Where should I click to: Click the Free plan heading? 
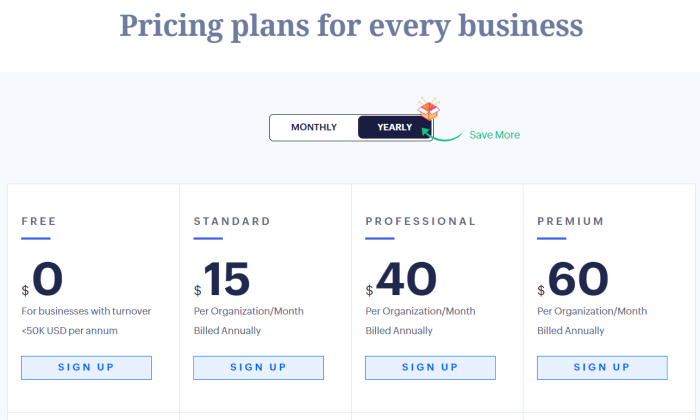coord(39,221)
